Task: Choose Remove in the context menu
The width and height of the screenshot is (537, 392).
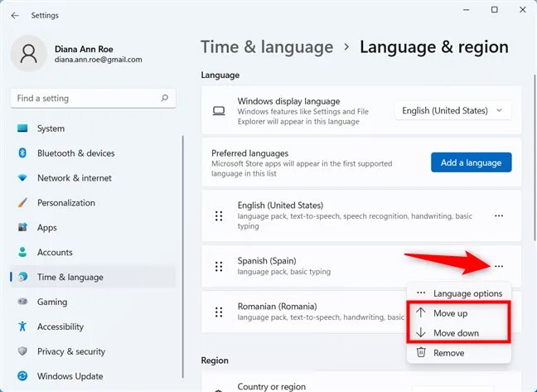Action: (459, 352)
